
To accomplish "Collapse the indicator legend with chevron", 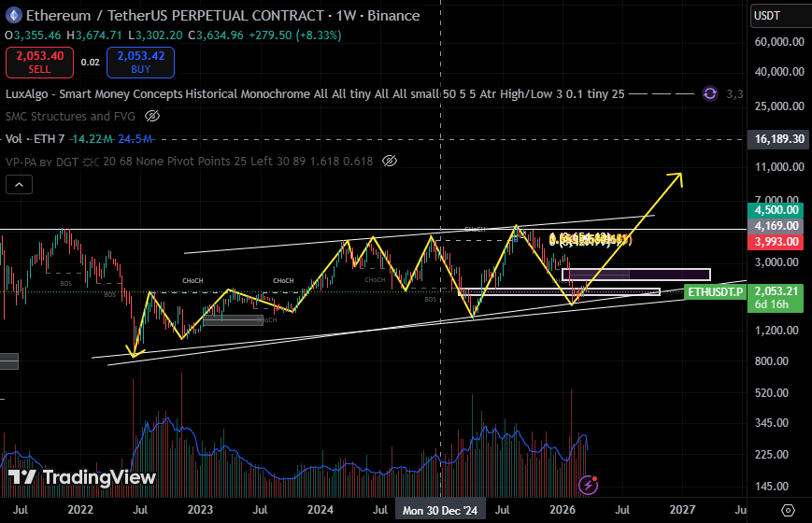I will coord(18,185).
